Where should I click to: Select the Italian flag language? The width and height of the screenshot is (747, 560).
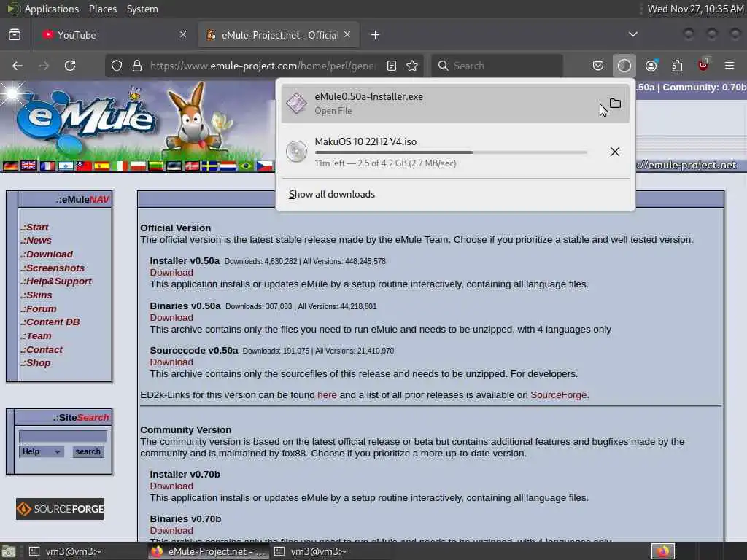[x=120, y=166]
